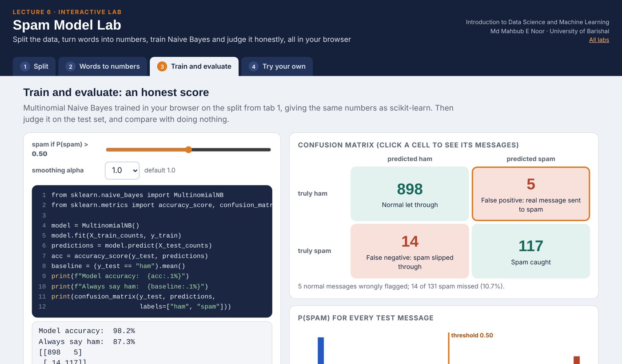Click the summary text about 131 spam missed

coord(401,286)
